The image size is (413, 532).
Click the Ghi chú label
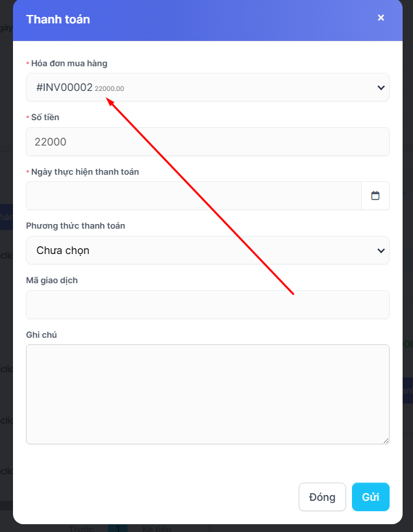click(x=40, y=335)
